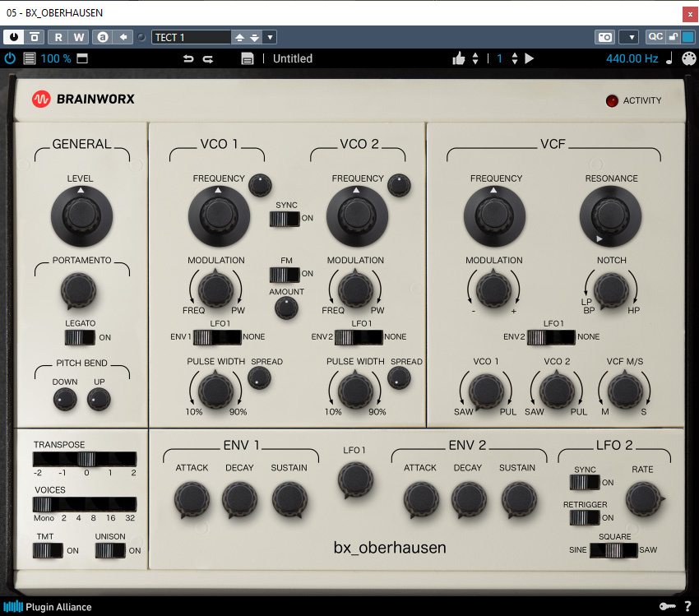Image resolution: width=699 pixels, height=616 pixels.
Task: Click the LFO 2 waveform SINE/SQUARE/SAW switch
Action: point(613,550)
